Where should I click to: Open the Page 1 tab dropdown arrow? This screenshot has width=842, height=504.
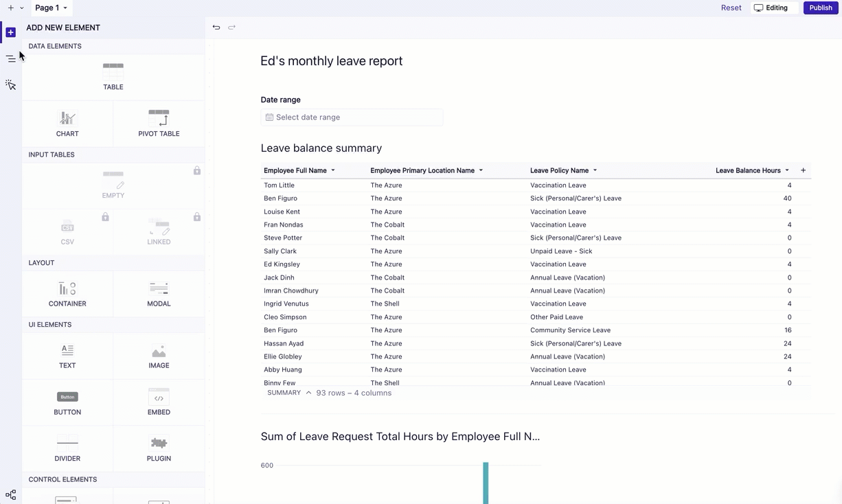point(65,8)
